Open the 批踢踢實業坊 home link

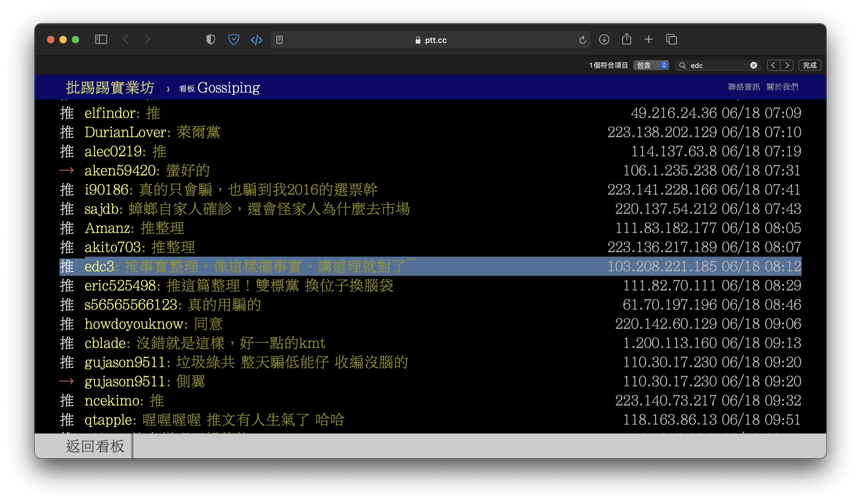(110, 88)
